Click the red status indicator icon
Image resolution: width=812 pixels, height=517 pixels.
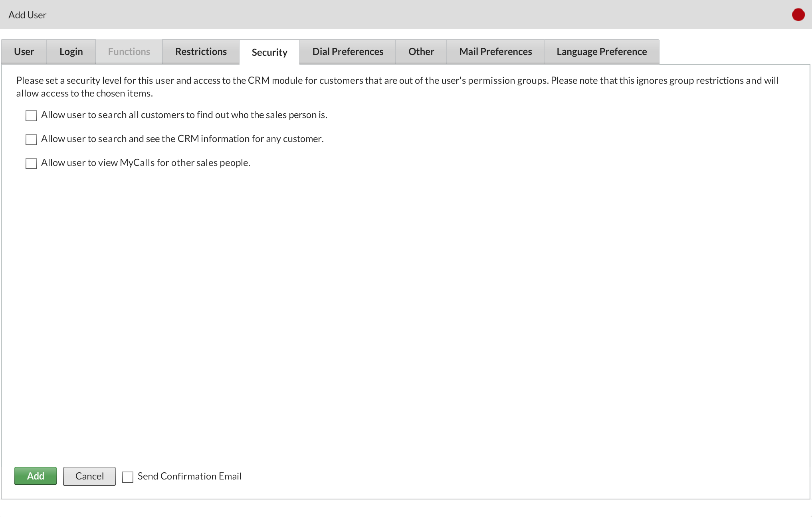click(798, 14)
